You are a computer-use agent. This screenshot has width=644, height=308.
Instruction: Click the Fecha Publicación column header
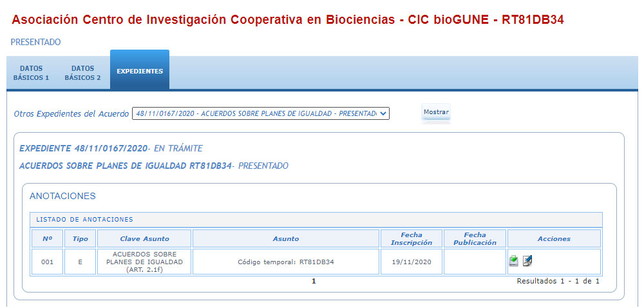tap(475, 238)
